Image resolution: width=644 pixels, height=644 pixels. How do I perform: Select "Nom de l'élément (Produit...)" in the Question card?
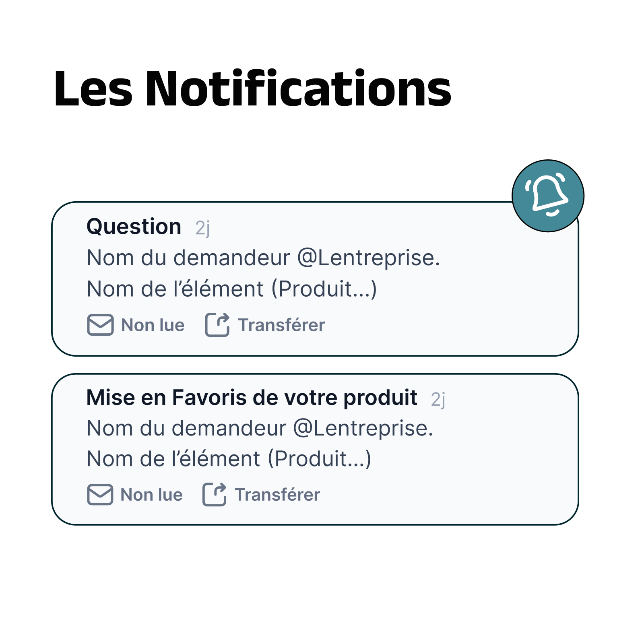pyautogui.click(x=231, y=289)
